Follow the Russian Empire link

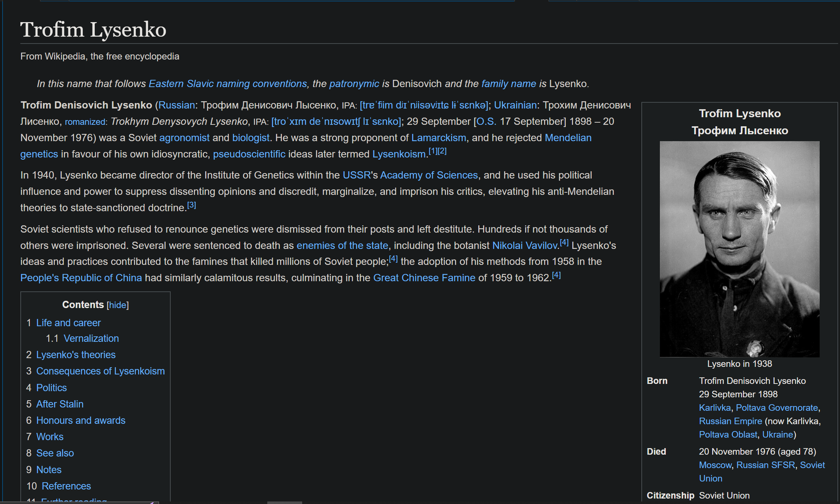click(730, 421)
